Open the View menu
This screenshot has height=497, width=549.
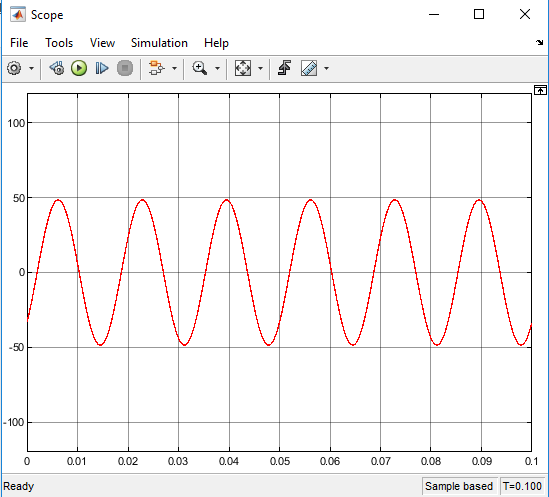pyautogui.click(x=102, y=43)
